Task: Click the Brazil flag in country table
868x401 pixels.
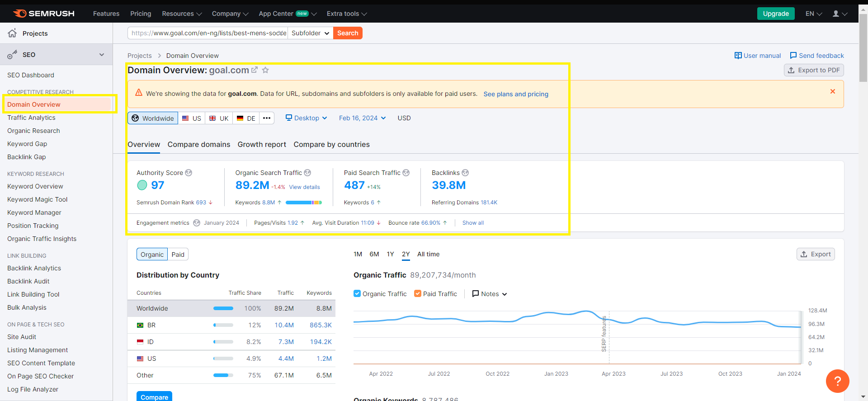Action: pyautogui.click(x=140, y=325)
